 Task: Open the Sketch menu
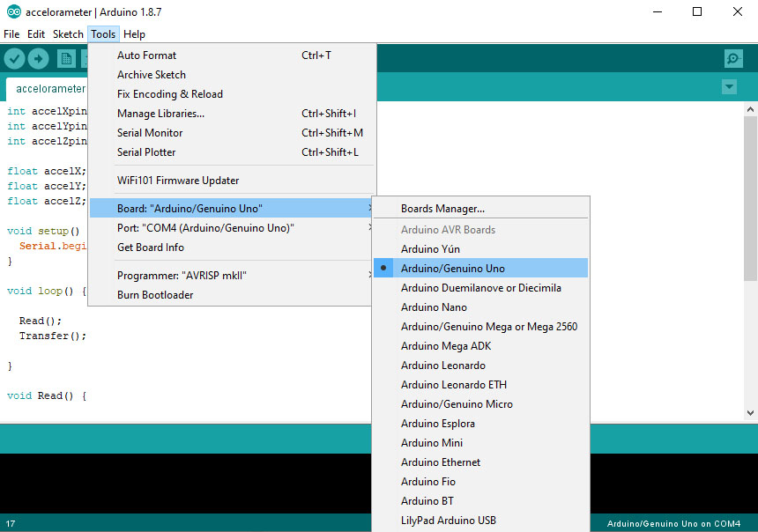(x=68, y=33)
